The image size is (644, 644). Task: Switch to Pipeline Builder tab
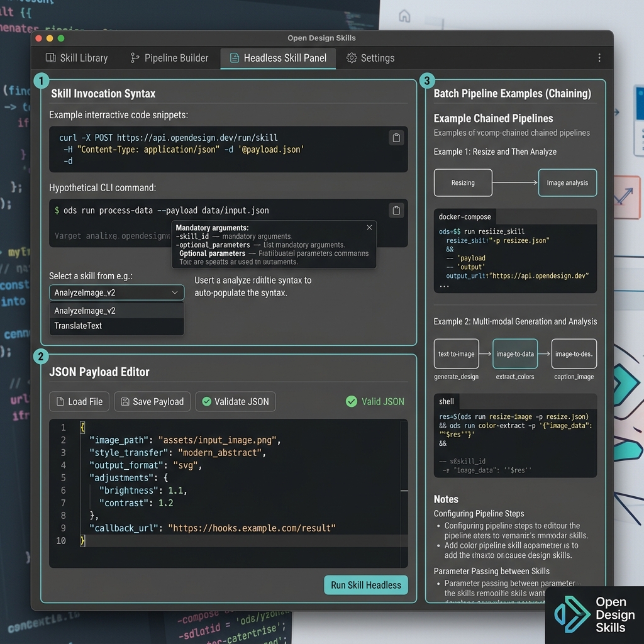pos(169,58)
